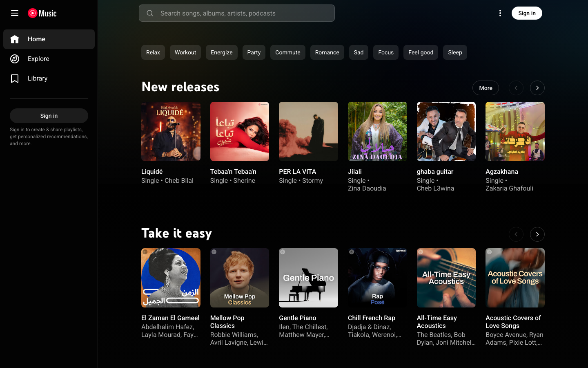This screenshot has width=588, height=368.
Task: Click the Gentle Piano title link
Action: pos(297,318)
